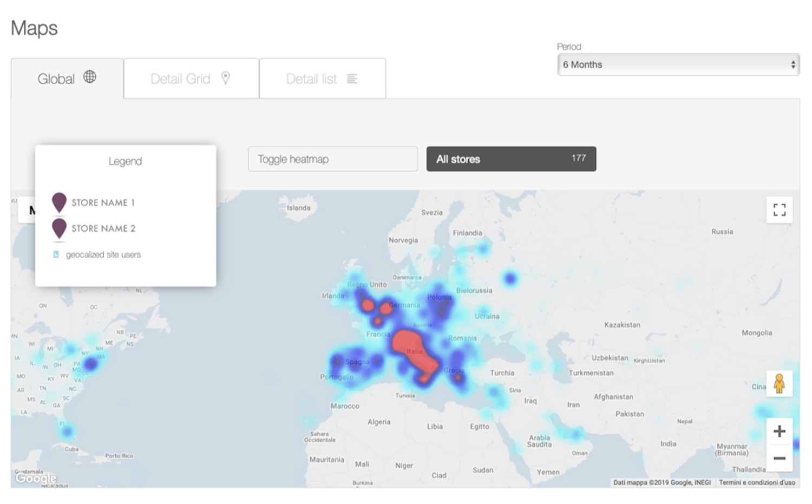This screenshot has height=504, width=812.
Task: Click the list lines icon on Detail list
Action: coord(352,78)
